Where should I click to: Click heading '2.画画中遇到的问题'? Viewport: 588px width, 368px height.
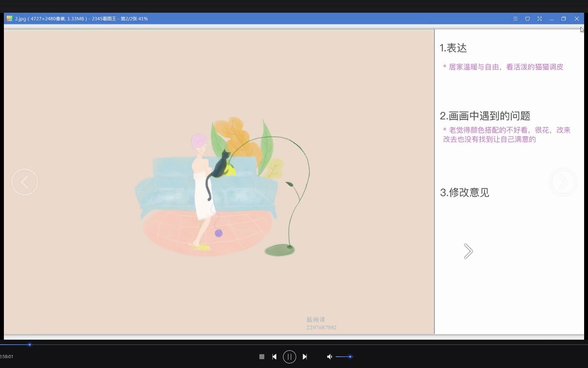[x=485, y=116]
